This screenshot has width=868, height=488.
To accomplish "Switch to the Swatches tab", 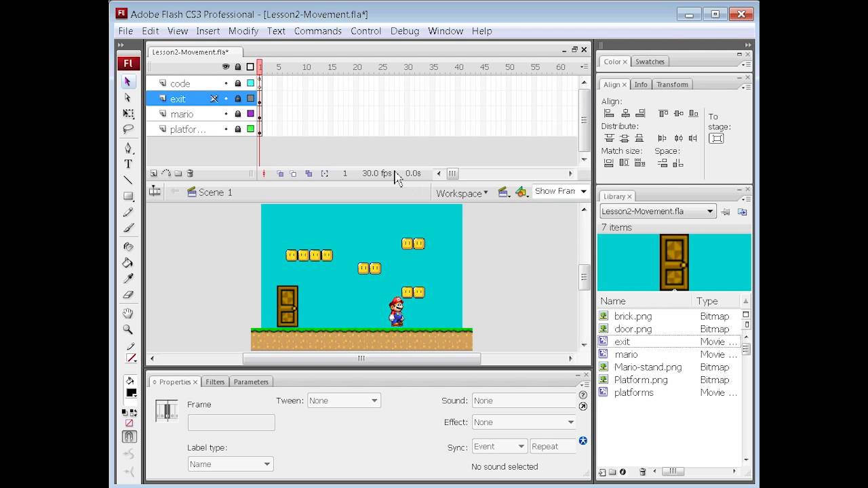I will (x=650, y=62).
